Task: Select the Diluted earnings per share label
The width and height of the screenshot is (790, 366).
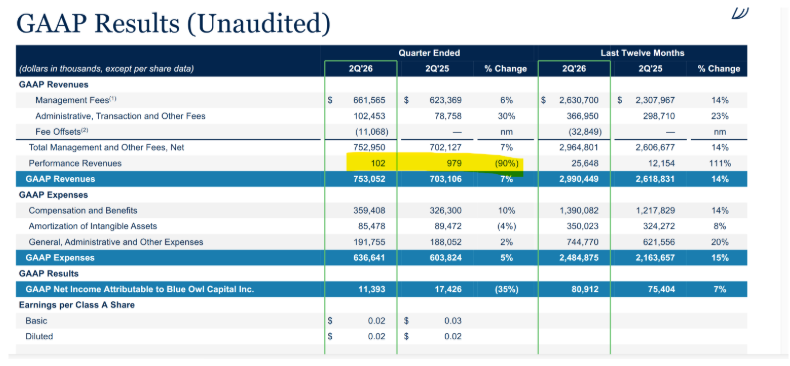Action: coord(39,336)
